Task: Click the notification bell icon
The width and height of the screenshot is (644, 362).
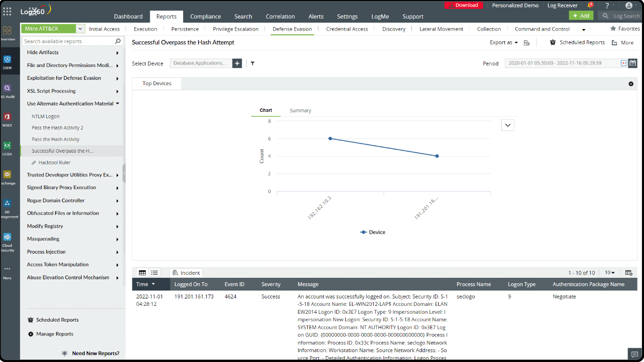Action: [590, 5]
